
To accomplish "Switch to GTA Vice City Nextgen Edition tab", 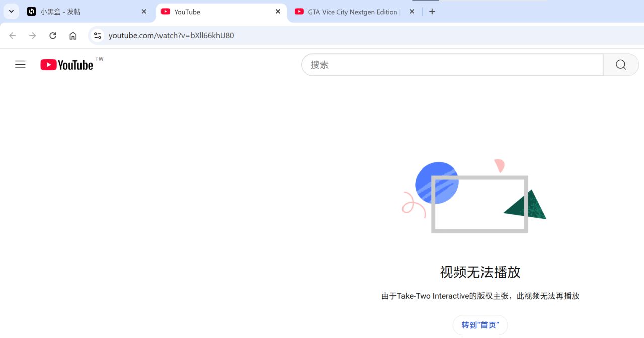I will point(354,12).
